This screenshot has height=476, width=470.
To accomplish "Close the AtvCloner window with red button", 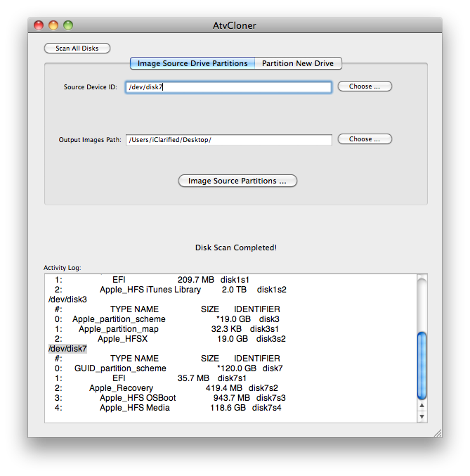I will (39, 25).
